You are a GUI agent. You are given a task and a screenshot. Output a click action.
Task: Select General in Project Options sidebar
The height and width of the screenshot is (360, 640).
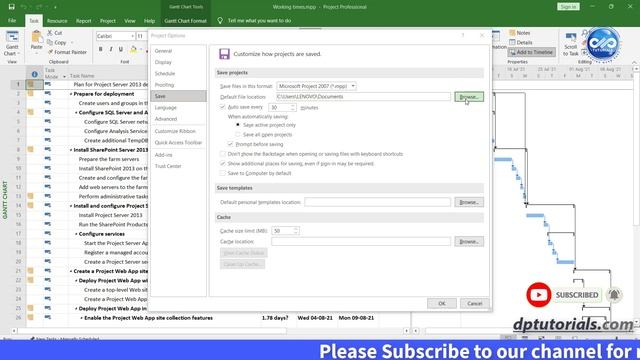point(178,51)
